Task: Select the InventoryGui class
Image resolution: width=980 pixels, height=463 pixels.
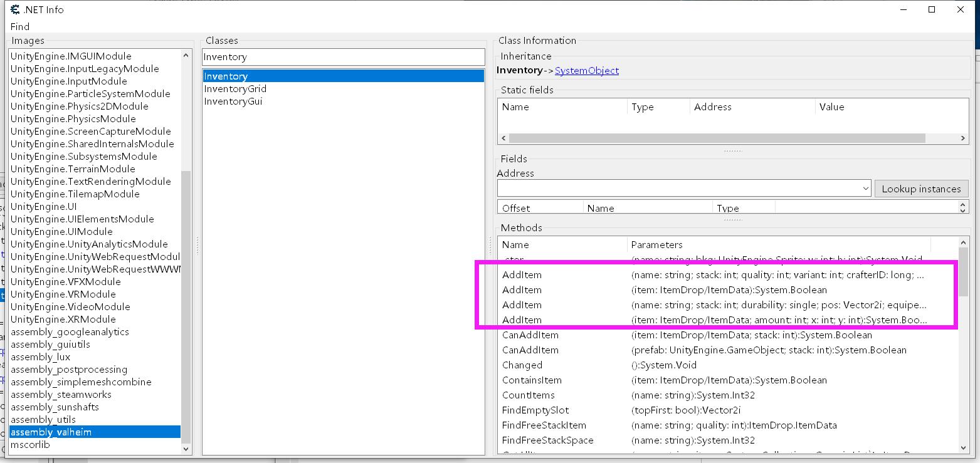Action: [x=233, y=101]
